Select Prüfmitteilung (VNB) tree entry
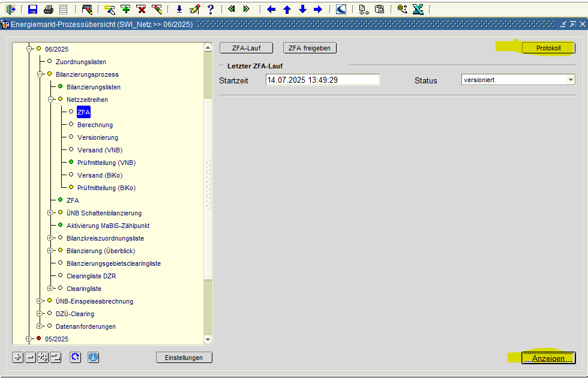The width and height of the screenshot is (588, 384). click(106, 163)
